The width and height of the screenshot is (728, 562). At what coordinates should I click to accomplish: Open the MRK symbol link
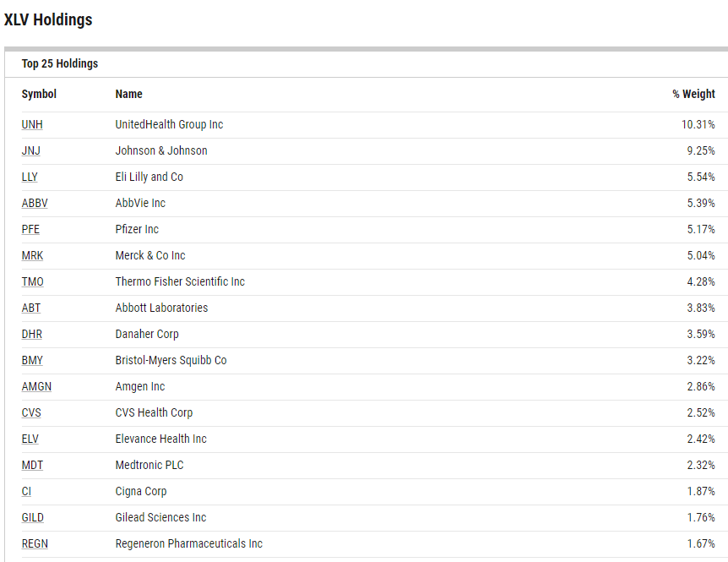coord(32,256)
